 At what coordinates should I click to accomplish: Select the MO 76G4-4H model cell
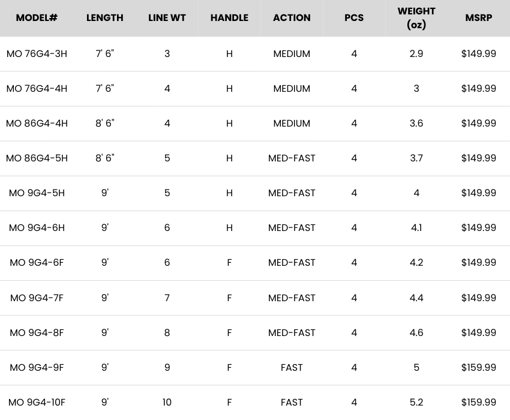pyautogui.click(x=37, y=89)
